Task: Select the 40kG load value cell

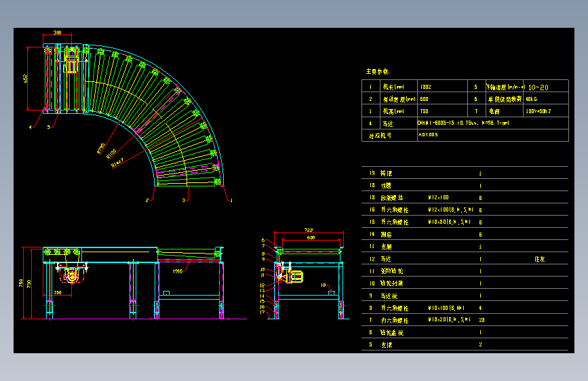Action: (532, 99)
